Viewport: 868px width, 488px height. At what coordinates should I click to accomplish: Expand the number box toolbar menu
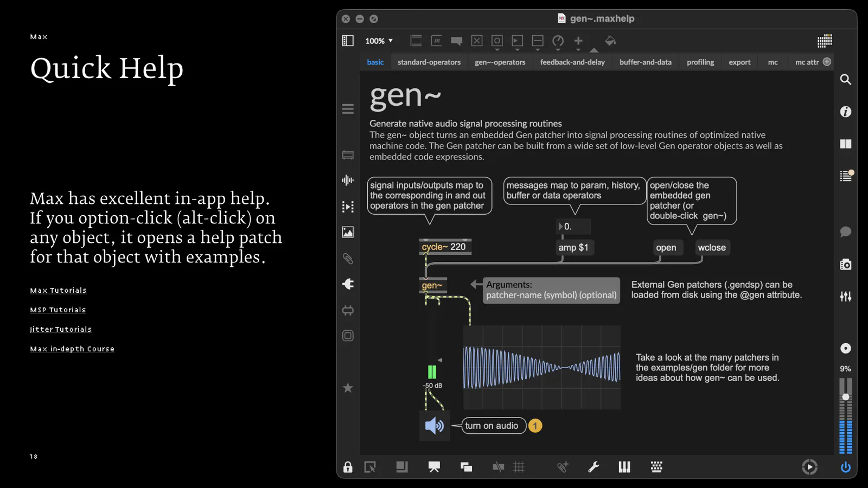click(x=517, y=42)
